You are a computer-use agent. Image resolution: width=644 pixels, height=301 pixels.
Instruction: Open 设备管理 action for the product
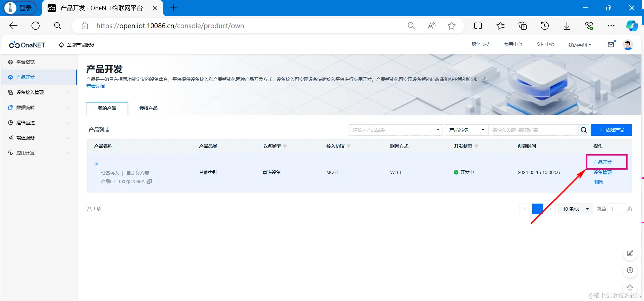point(602,172)
